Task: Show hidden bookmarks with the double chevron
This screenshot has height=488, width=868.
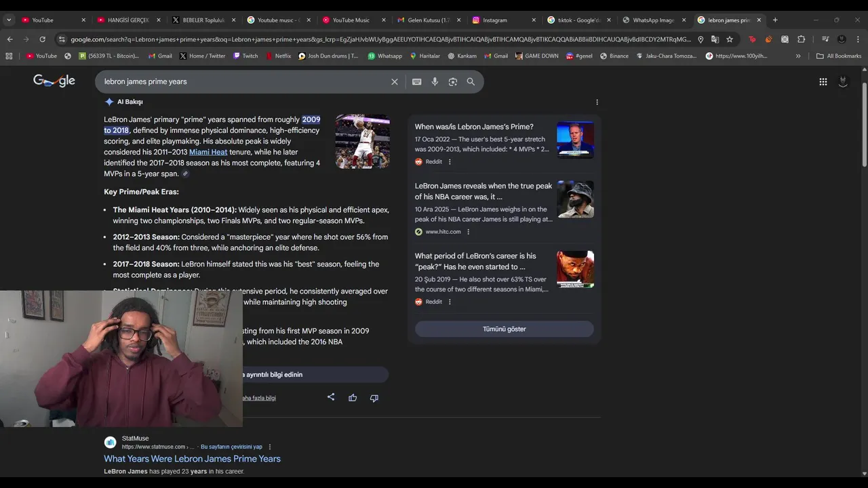Action: pos(798,56)
